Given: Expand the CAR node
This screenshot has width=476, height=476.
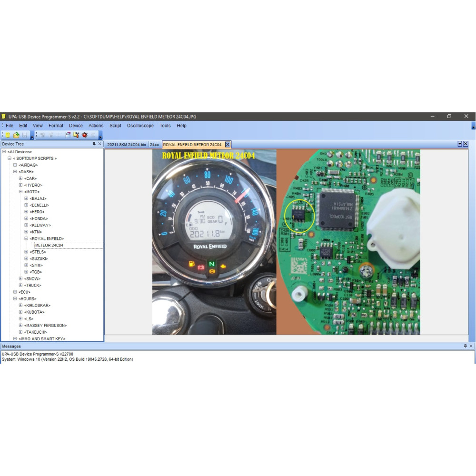Looking at the screenshot, I should (20, 178).
